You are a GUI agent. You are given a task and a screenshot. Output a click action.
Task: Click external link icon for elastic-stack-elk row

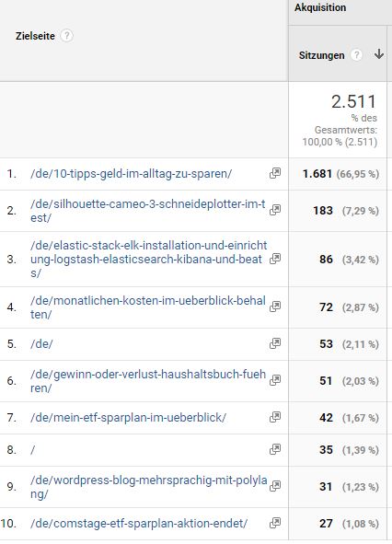click(x=275, y=259)
